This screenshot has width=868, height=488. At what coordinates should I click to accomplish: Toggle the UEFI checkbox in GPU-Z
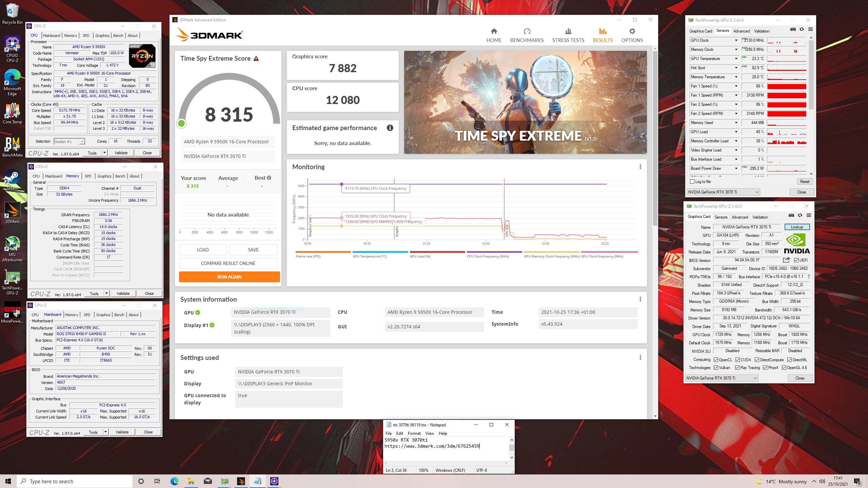point(796,260)
